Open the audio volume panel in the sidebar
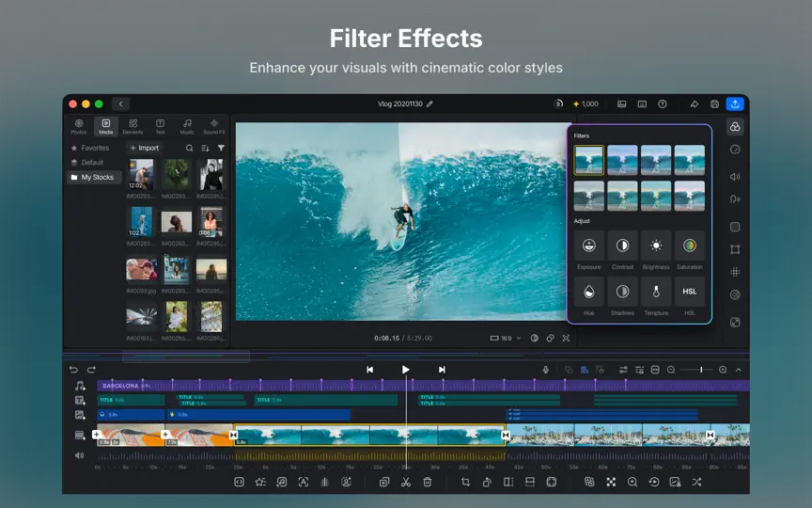Screen dimensions: 812x508 coord(735,177)
